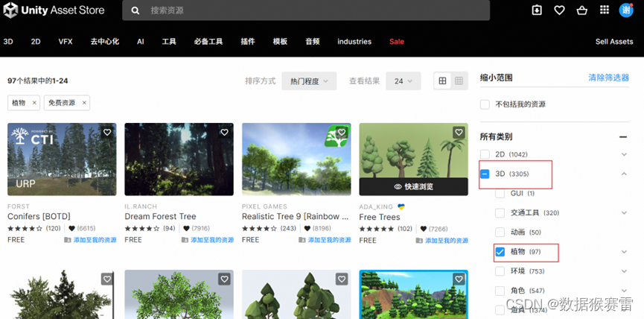Favorite the second-row cartoon forest asset
The image size is (644, 319).
click(x=459, y=279)
